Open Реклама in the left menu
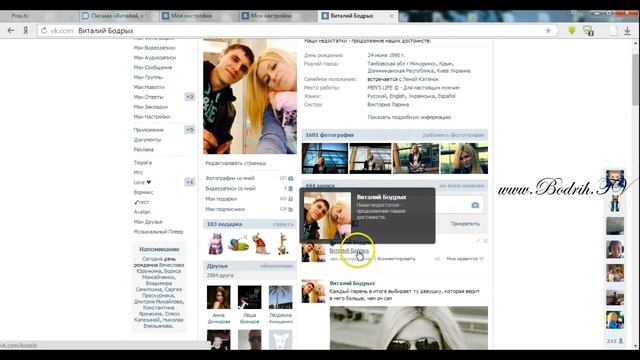The image size is (640, 360). [x=144, y=149]
